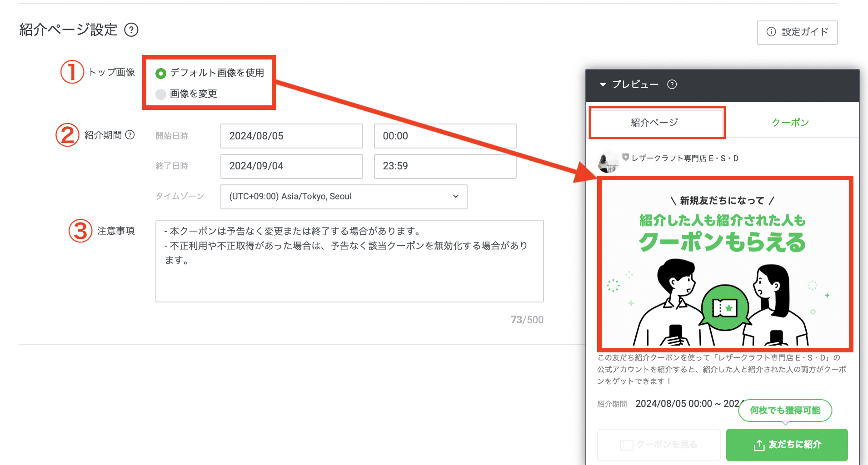Viewport: 868px width, 465px height.
Task: Click help icon beside 紹介期間 label
Action: (130, 135)
